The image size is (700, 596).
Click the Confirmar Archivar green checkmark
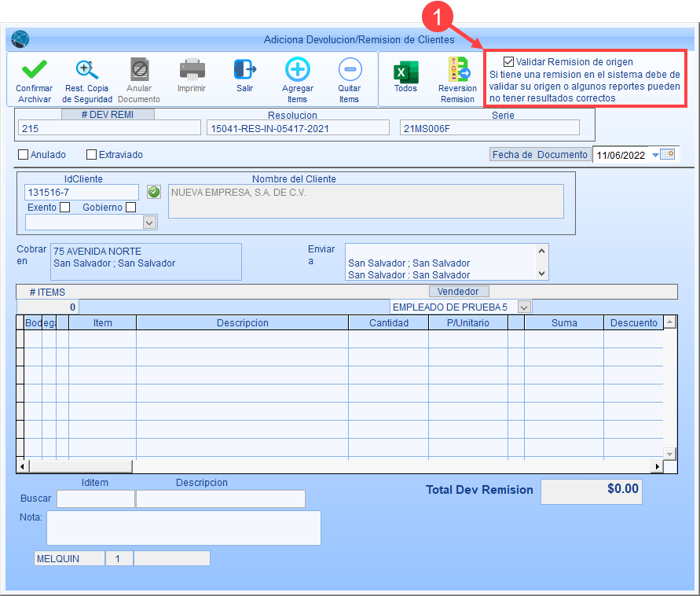click(35, 70)
